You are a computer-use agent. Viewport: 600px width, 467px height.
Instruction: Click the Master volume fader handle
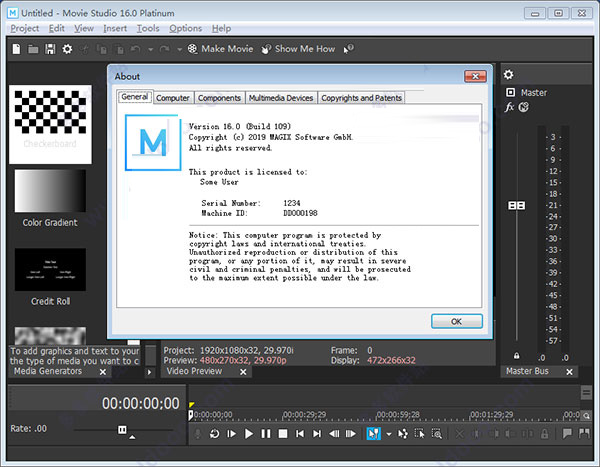click(x=517, y=206)
